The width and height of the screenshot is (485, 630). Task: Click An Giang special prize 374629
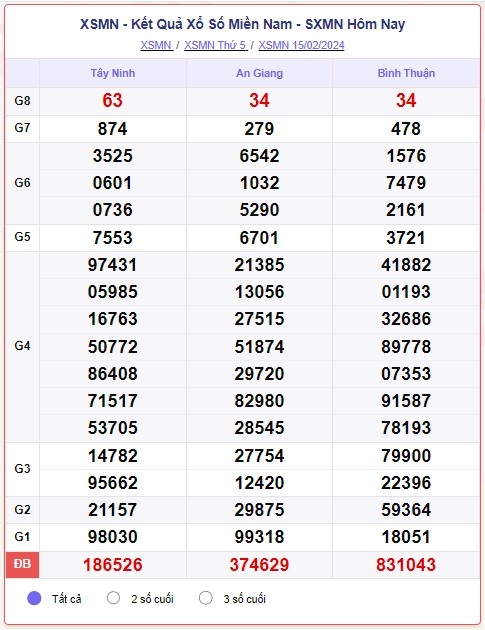pyautogui.click(x=259, y=565)
